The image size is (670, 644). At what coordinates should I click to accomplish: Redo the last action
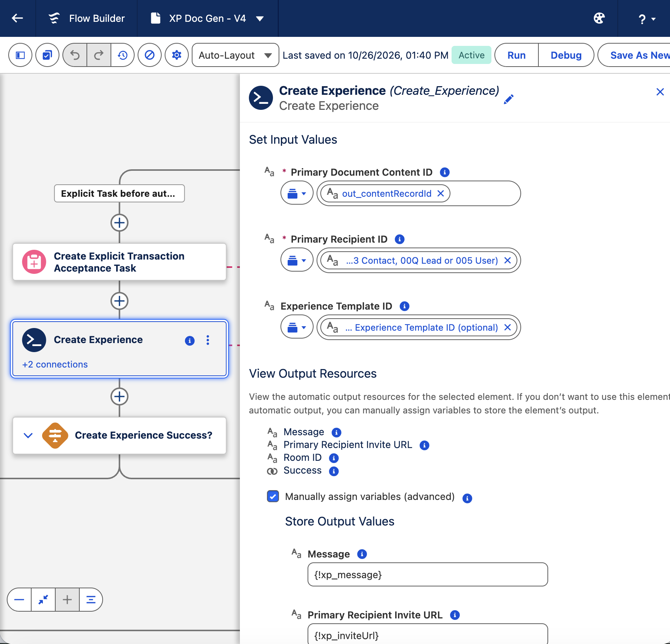click(99, 55)
